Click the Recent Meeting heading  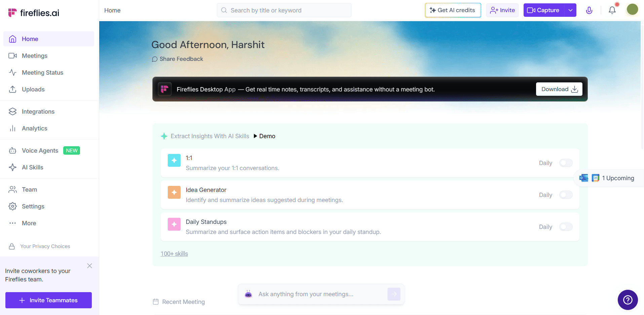click(x=184, y=302)
